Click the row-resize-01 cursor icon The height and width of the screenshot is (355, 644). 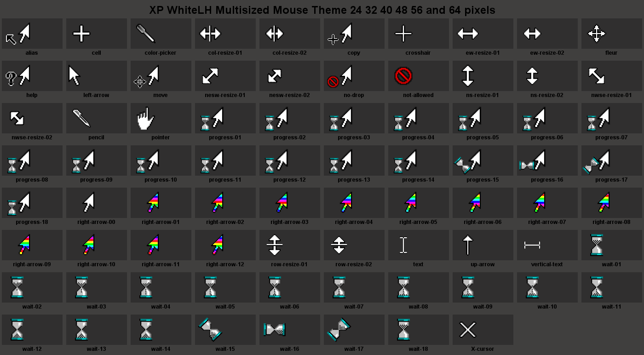pos(275,245)
